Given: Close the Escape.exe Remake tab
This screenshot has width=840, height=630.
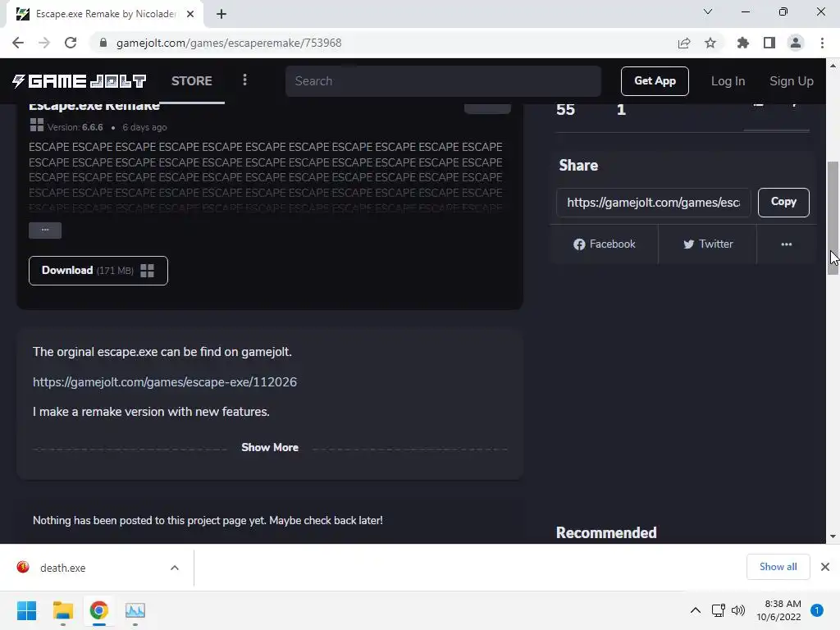Looking at the screenshot, I should click(x=190, y=14).
